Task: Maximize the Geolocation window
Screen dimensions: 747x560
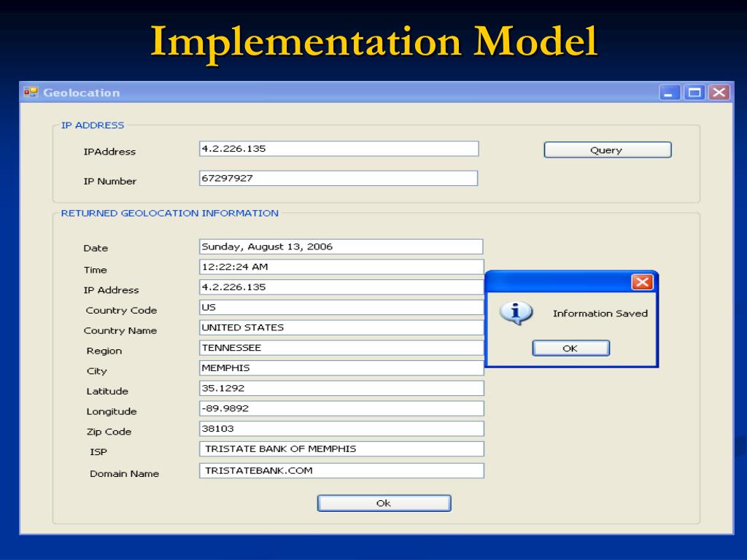Action: pyautogui.click(x=694, y=93)
